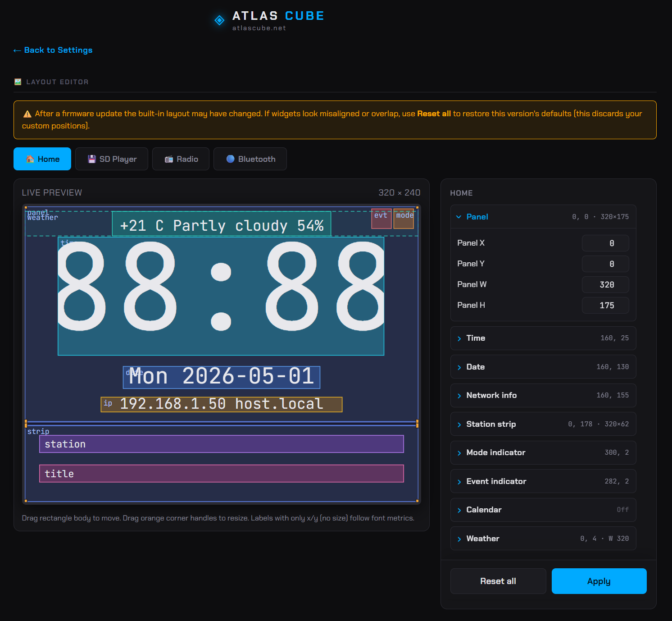Viewport: 672px width, 621px height.
Task: Collapse the Panel section
Action: pos(543,217)
